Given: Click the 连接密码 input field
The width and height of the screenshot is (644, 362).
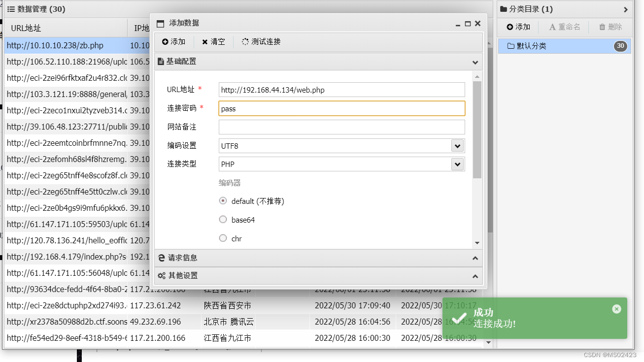Looking at the screenshot, I should [x=341, y=108].
